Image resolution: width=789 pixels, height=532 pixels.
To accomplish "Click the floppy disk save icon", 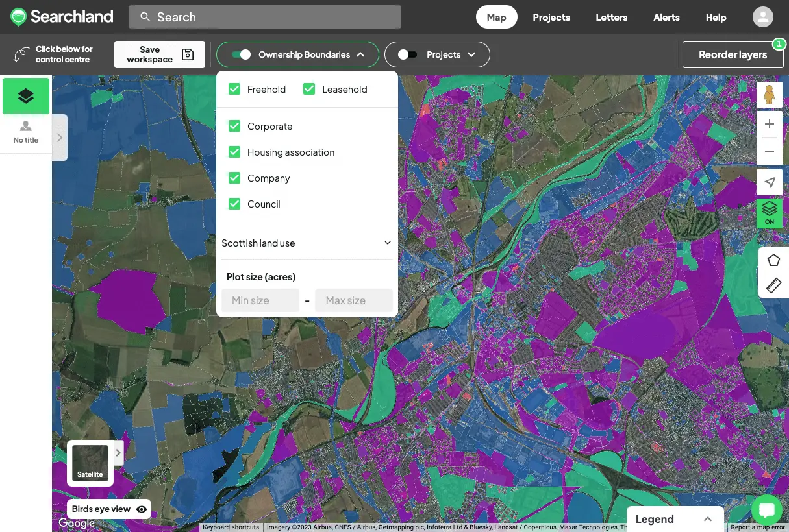I will click(x=188, y=54).
